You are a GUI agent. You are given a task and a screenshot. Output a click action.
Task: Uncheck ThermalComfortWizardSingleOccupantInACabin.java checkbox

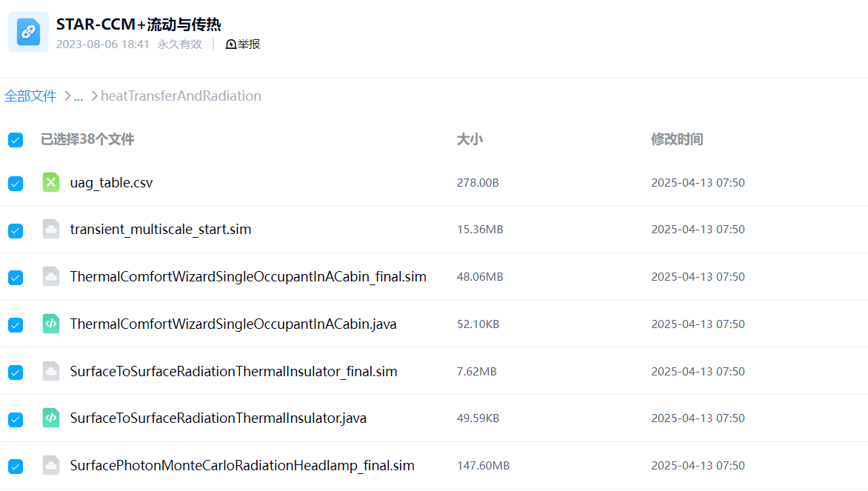click(x=16, y=325)
